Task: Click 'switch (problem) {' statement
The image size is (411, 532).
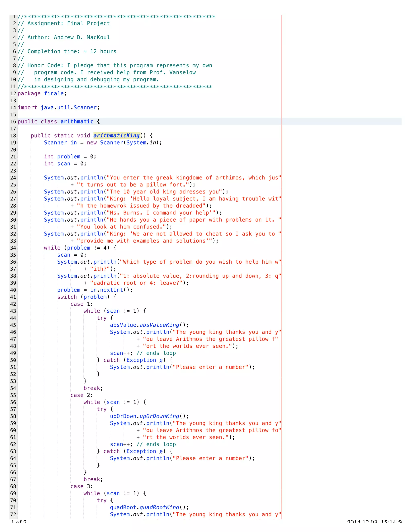Action: (x=87, y=297)
